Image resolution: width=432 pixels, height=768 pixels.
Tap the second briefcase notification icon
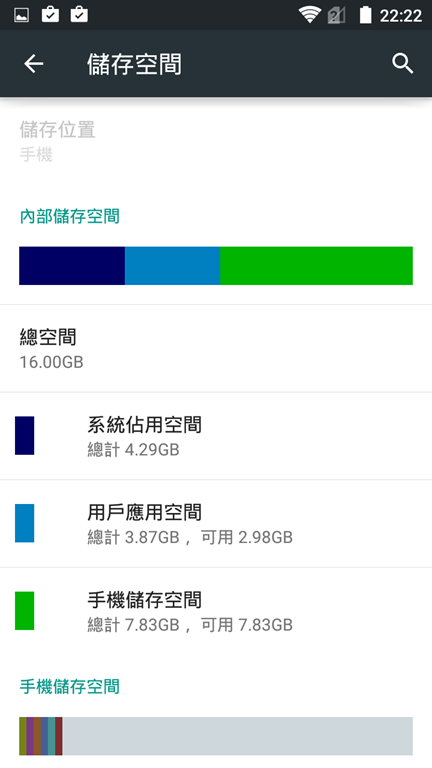[79, 15]
